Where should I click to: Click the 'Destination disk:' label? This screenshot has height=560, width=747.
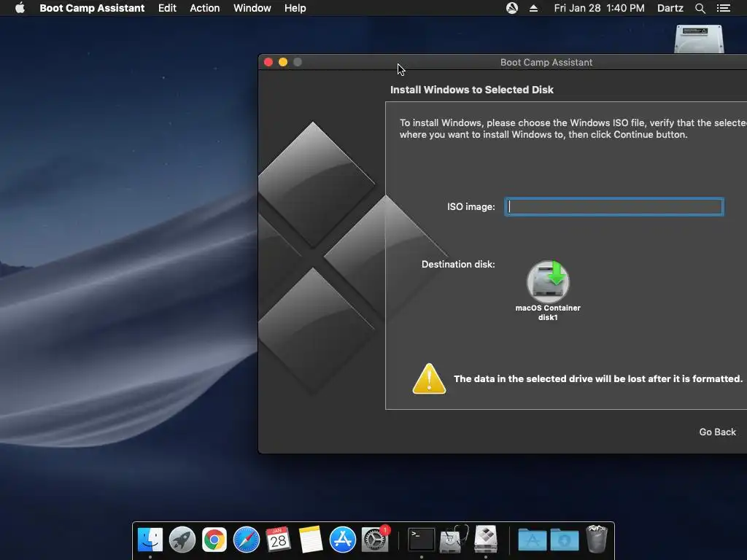coord(458,264)
